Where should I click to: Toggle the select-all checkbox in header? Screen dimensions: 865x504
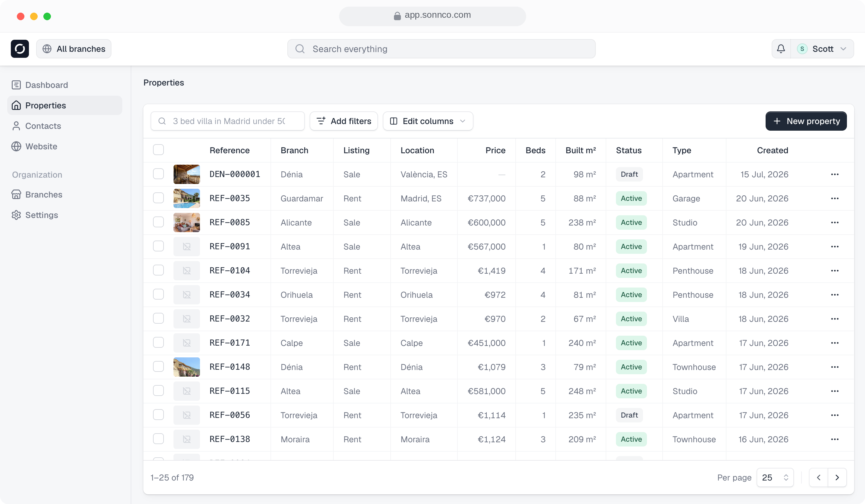(158, 150)
